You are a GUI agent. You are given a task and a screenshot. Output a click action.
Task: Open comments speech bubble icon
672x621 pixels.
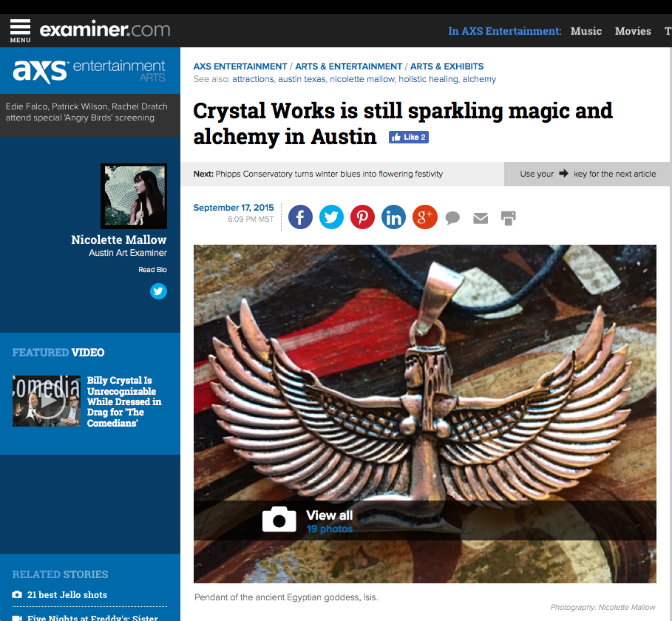coord(453,218)
